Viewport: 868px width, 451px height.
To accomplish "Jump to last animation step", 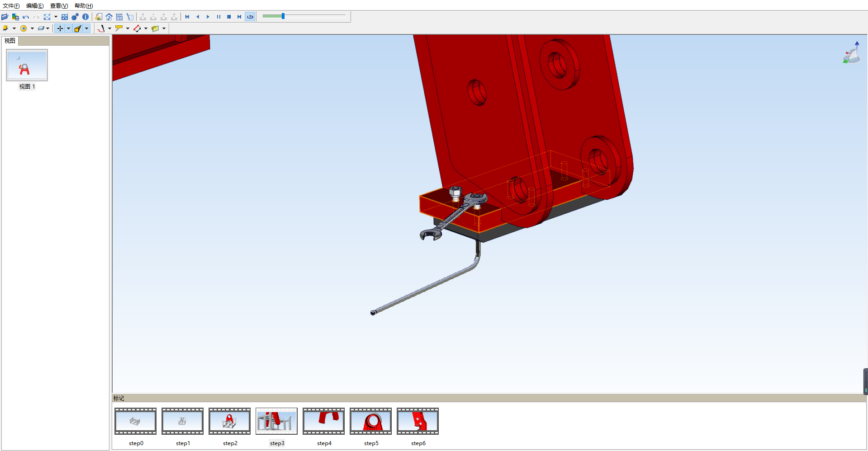I will pyautogui.click(x=239, y=17).
